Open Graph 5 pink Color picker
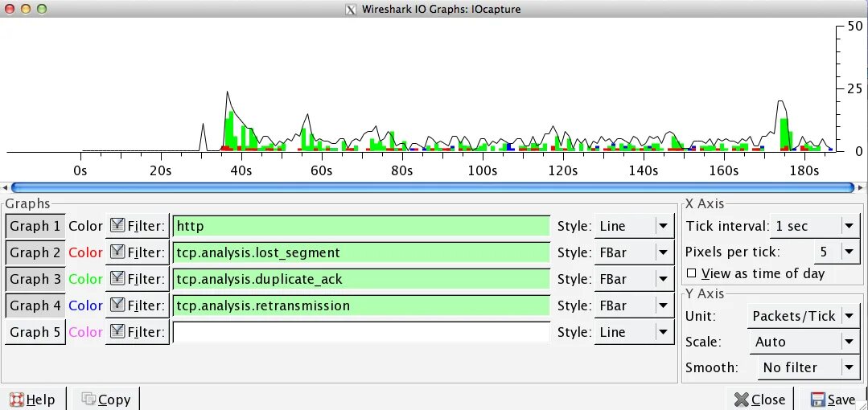The height and width of the screenshot is (410, 868). (85, 333)
